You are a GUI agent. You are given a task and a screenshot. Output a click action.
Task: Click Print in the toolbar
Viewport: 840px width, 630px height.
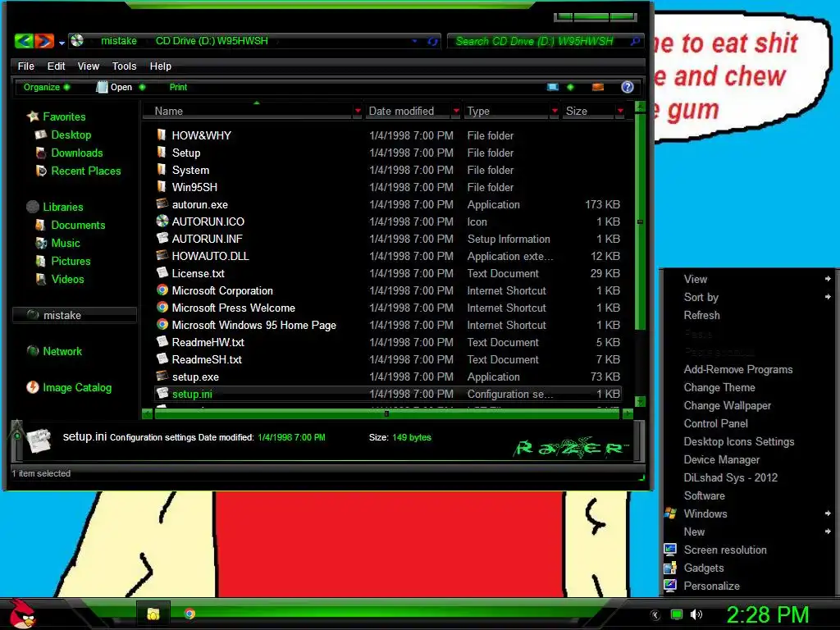point(178,87)
